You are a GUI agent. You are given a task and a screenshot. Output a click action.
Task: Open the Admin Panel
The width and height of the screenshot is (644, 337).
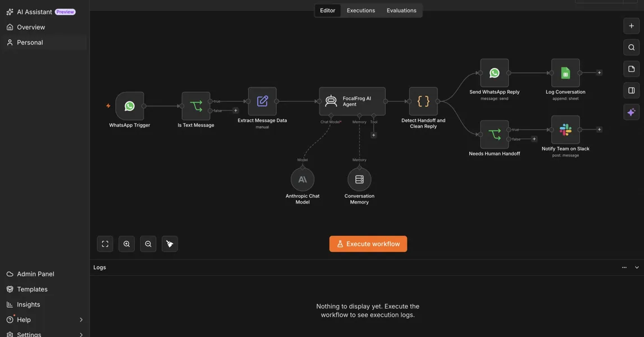[x=44, y=274]
